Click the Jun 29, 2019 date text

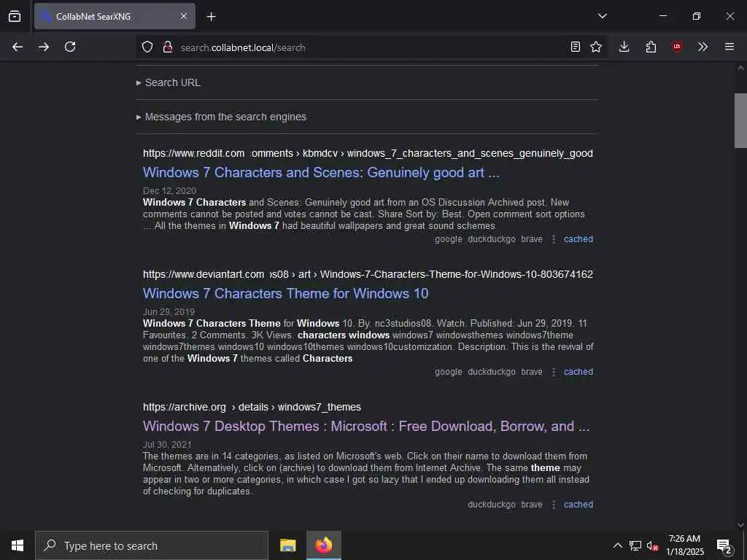pyautogui.click(x=169, y=311)
